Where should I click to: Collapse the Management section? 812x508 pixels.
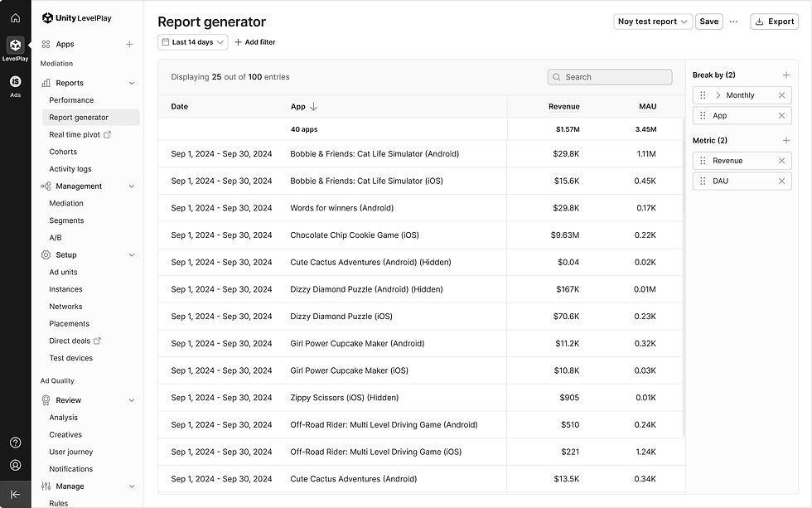(132, 186)
